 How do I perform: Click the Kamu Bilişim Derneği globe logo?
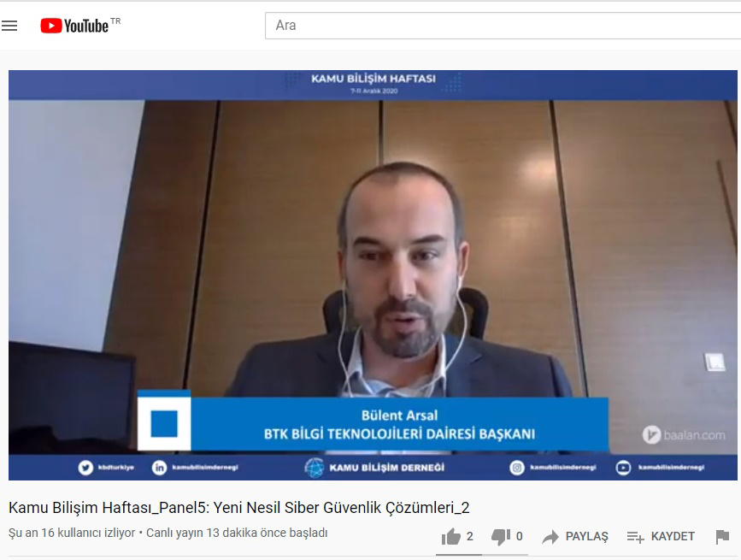[x=315, y=468]
